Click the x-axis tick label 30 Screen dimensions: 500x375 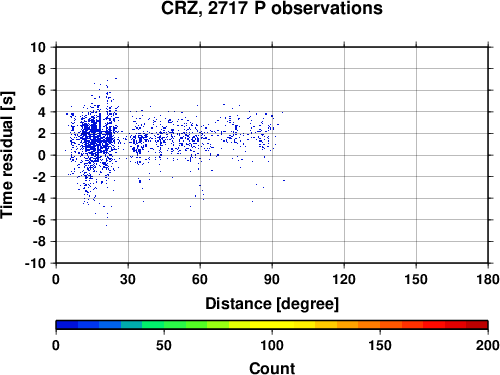128,279
